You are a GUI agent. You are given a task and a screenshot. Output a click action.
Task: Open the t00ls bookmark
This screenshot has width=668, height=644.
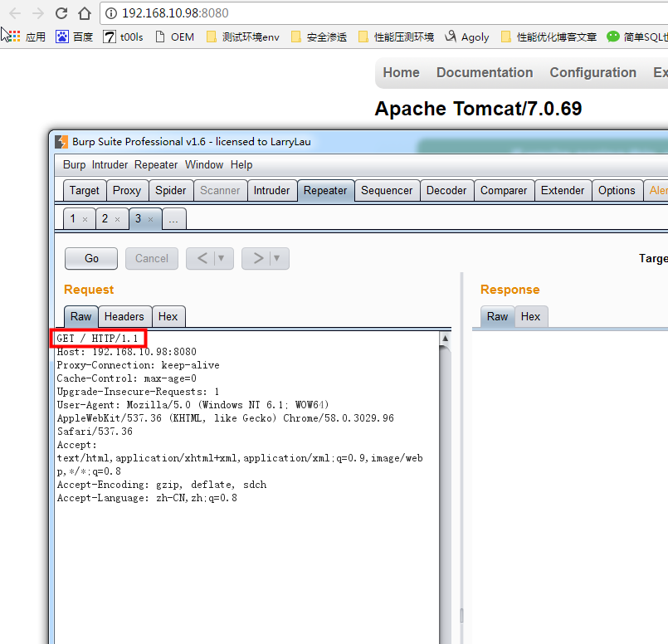(x=123, y=37)
